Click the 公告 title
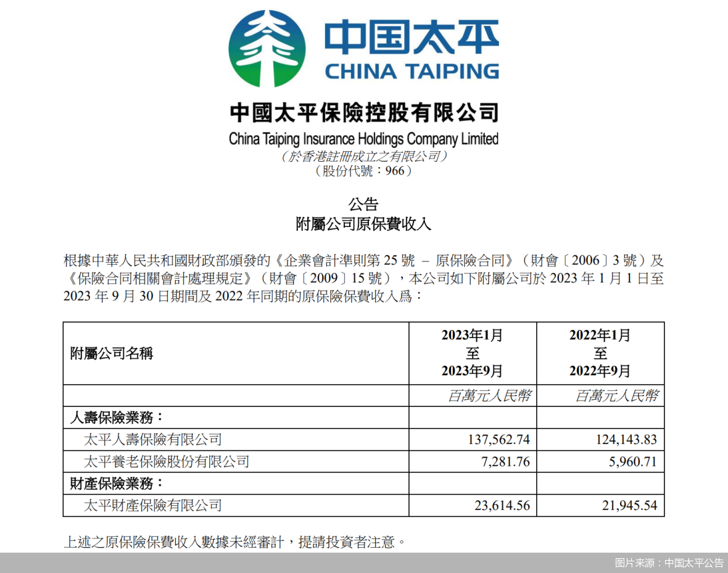The height and width of the screenshot is (573, 728). click(363, 204)
